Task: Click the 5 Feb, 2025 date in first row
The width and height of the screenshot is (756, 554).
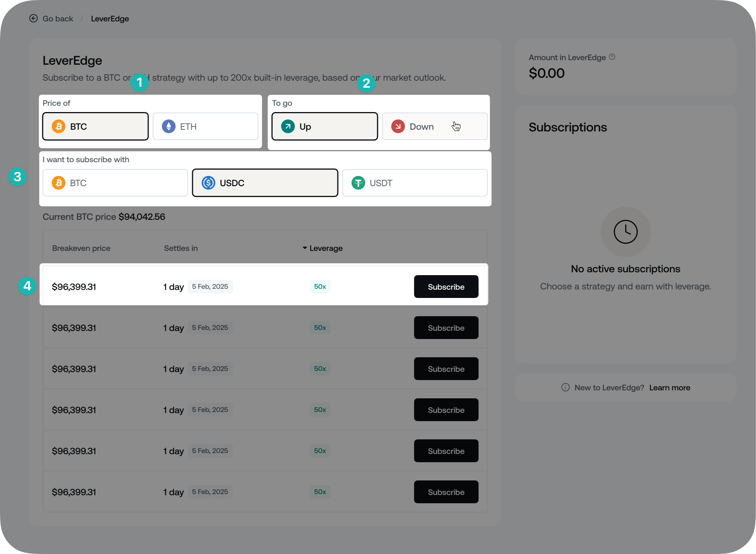Action: pos(210,286)
